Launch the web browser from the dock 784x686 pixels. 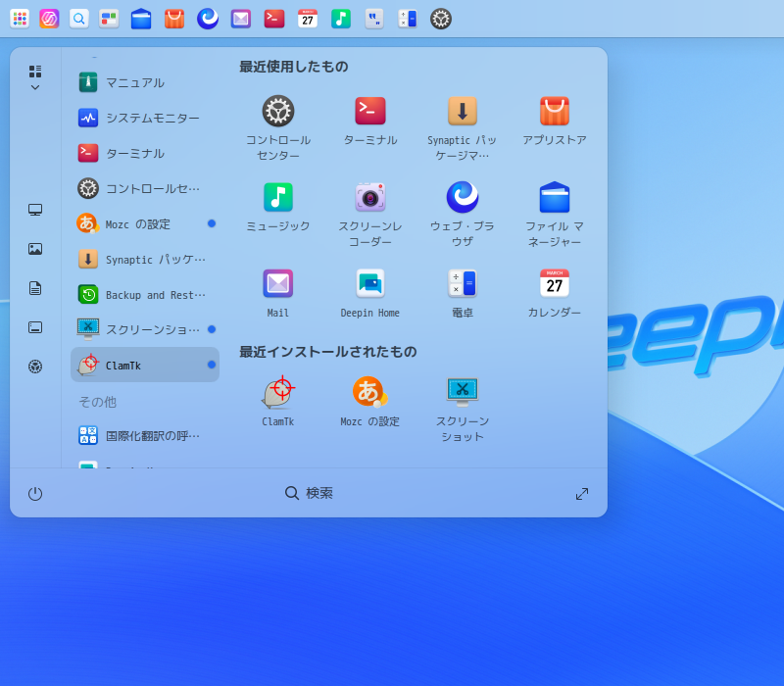(208, 19)
